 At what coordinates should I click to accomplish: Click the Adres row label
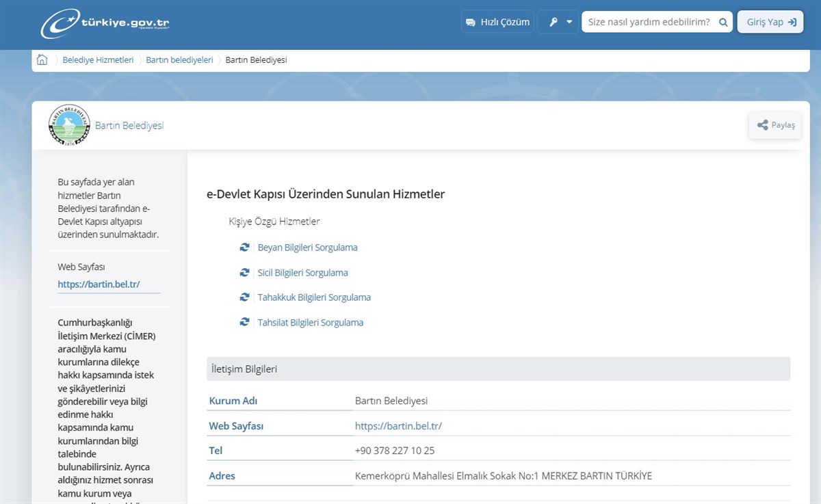point(222,476)
